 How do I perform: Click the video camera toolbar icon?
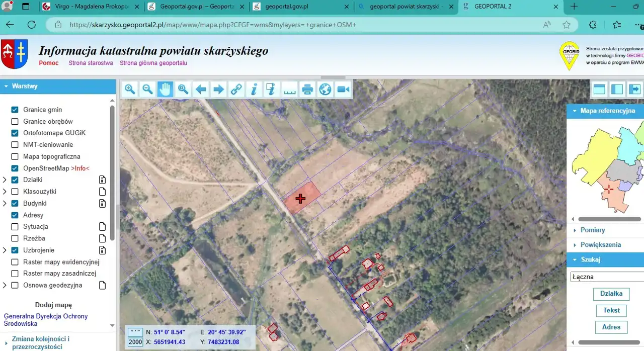tap(343, 90)
